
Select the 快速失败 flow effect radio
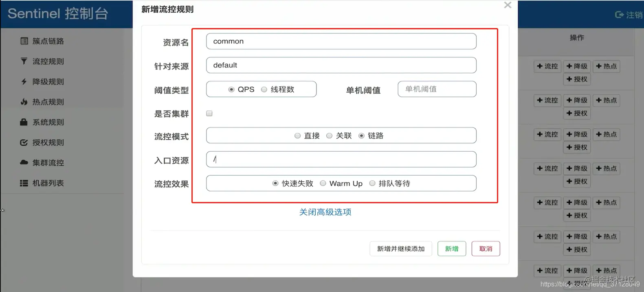pyautogui.click(x=275, y=183)
